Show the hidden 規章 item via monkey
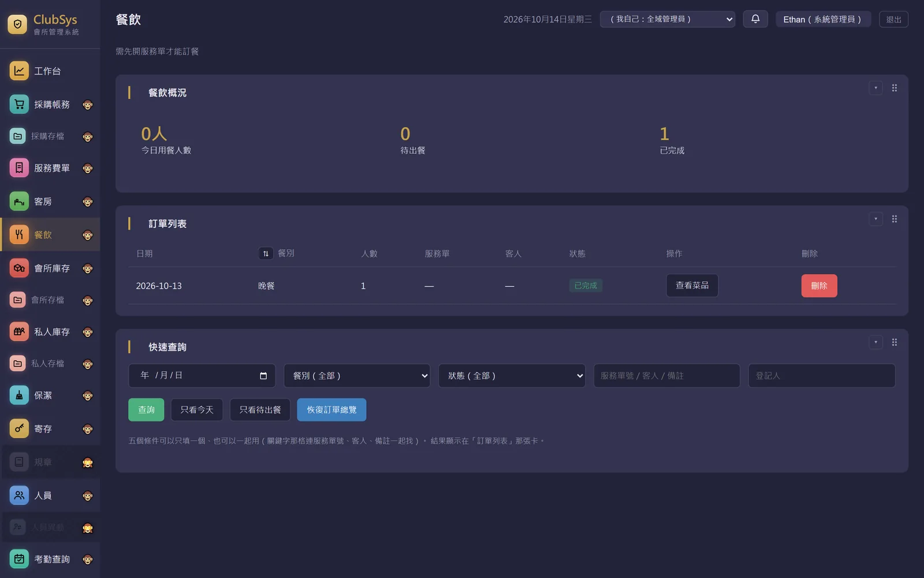This screenshot has height=578, width=924. 88,462
